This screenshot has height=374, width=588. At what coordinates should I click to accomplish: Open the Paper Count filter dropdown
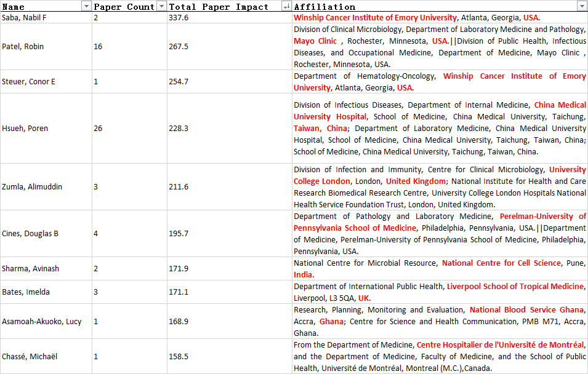pyautogui.click(x=162, y=6)
